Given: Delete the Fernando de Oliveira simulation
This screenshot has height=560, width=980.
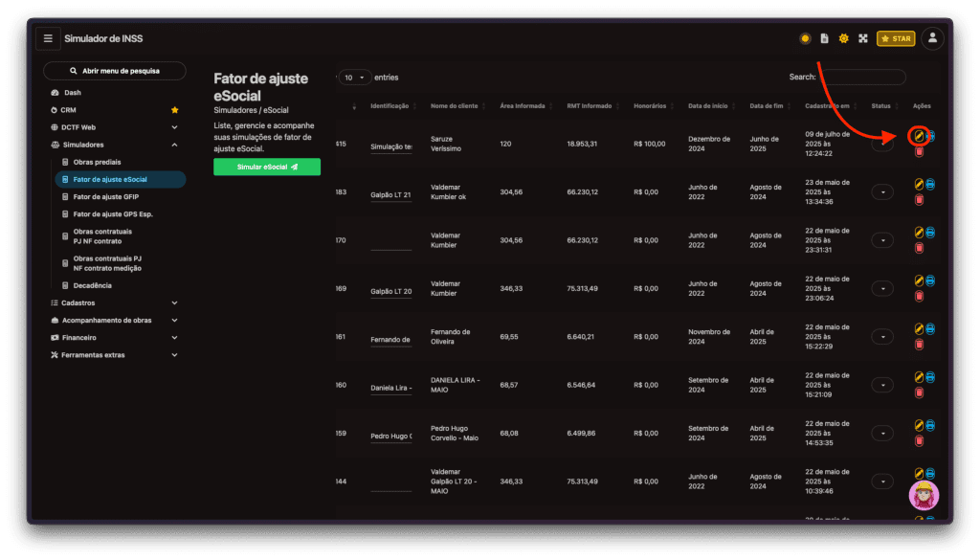Looking at the screenshot, I should pyautogui.click(x=919, y=345).
